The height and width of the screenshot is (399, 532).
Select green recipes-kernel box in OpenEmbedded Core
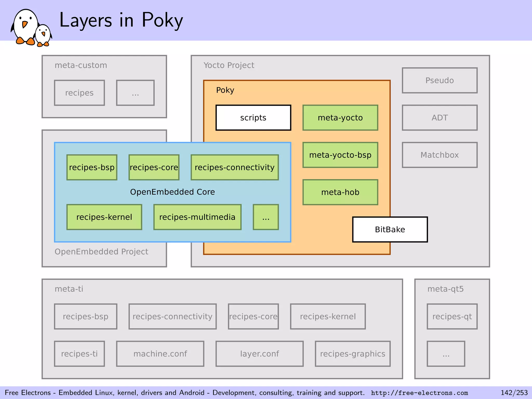pyautogui.click(x=104, y=217)
